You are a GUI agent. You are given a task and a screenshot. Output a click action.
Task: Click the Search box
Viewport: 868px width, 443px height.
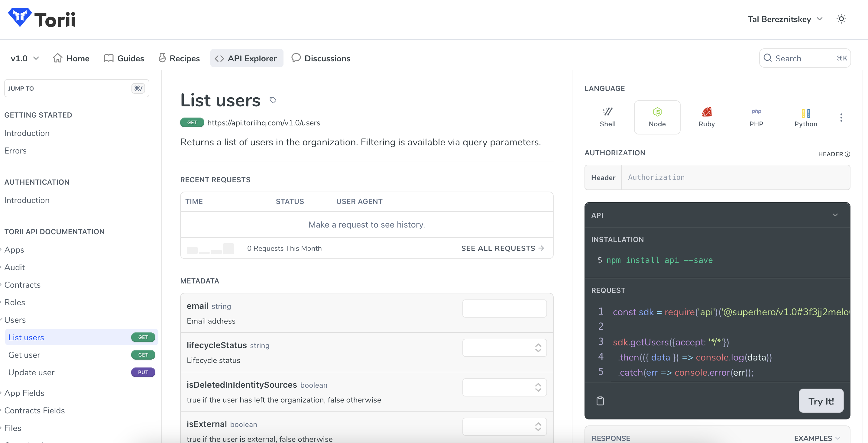click(805, 58)
